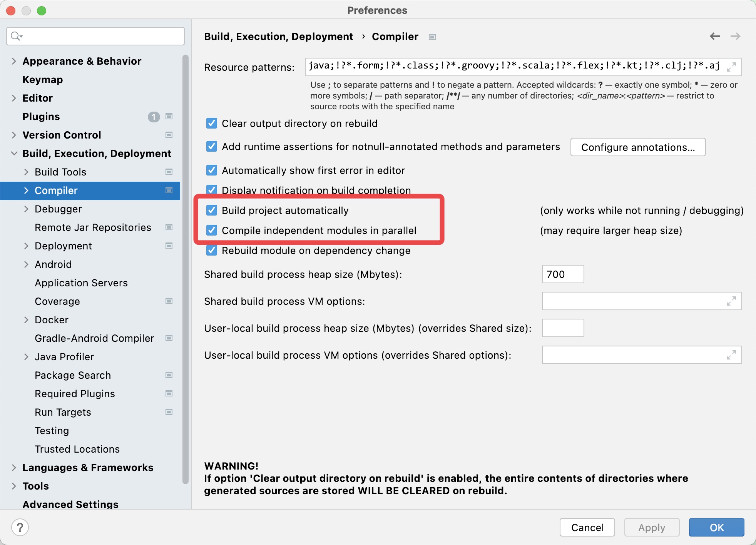Screen dimensions: 756x545
Task: Expand the Appearance & Behavior section
Action: 14,61
